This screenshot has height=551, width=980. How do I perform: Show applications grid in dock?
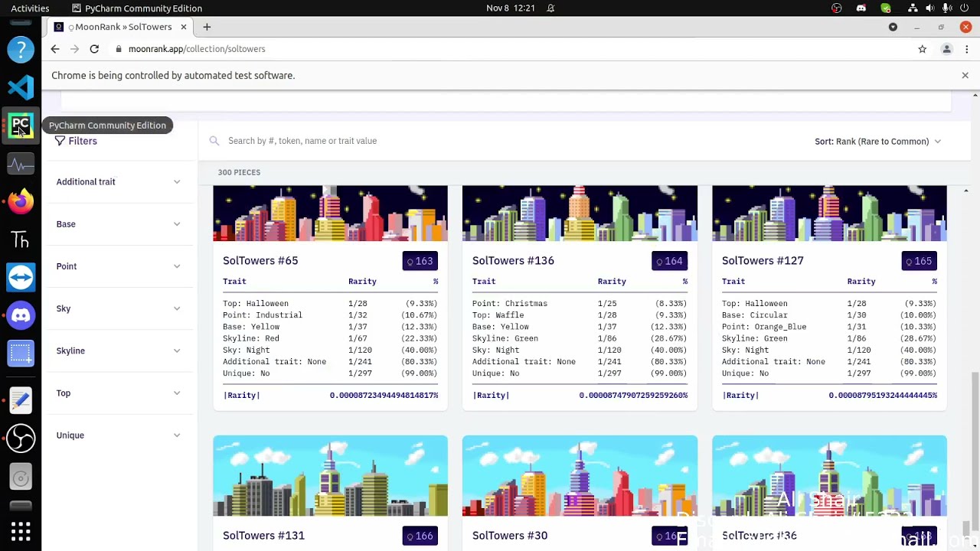21,531
